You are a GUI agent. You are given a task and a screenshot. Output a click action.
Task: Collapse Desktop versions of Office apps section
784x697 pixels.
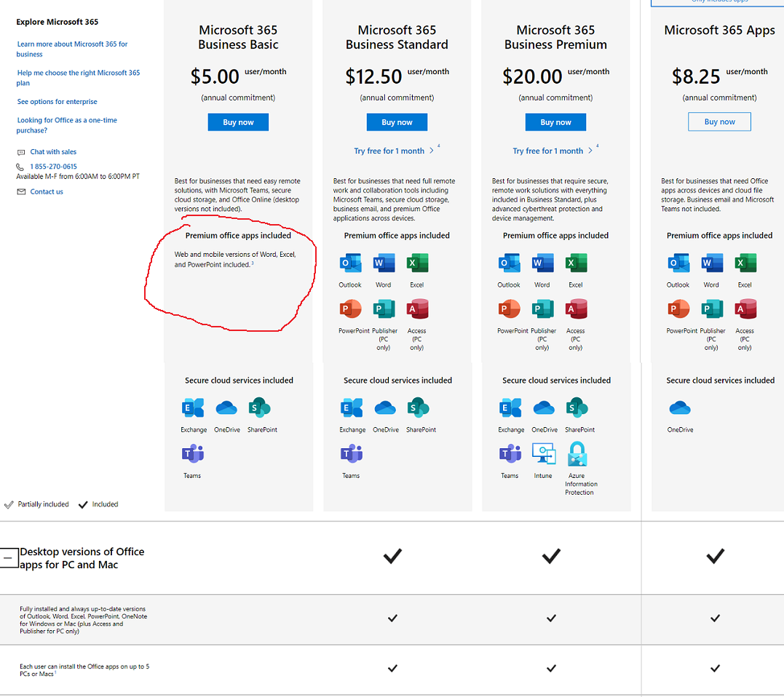pyautogui.click(x=9, y=557)
